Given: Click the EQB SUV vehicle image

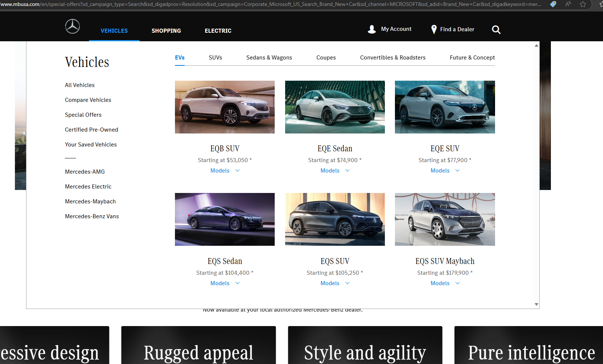Looking at the screenshot, I should 225,107.
